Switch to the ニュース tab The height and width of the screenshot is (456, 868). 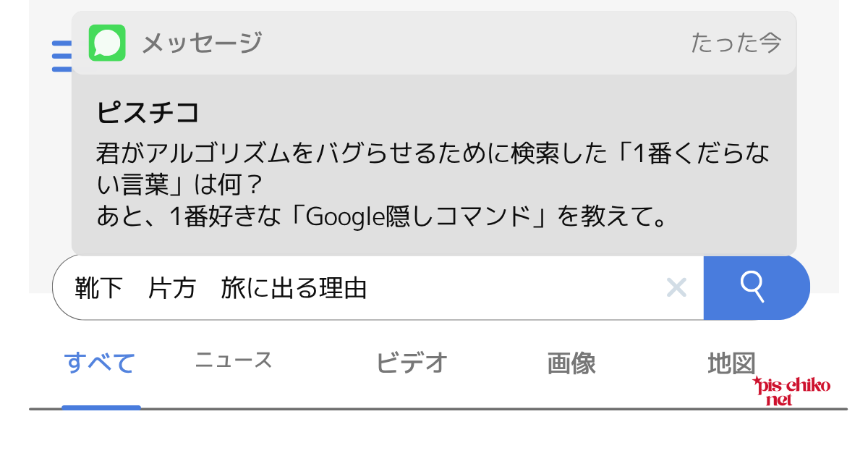click(234, 360)
